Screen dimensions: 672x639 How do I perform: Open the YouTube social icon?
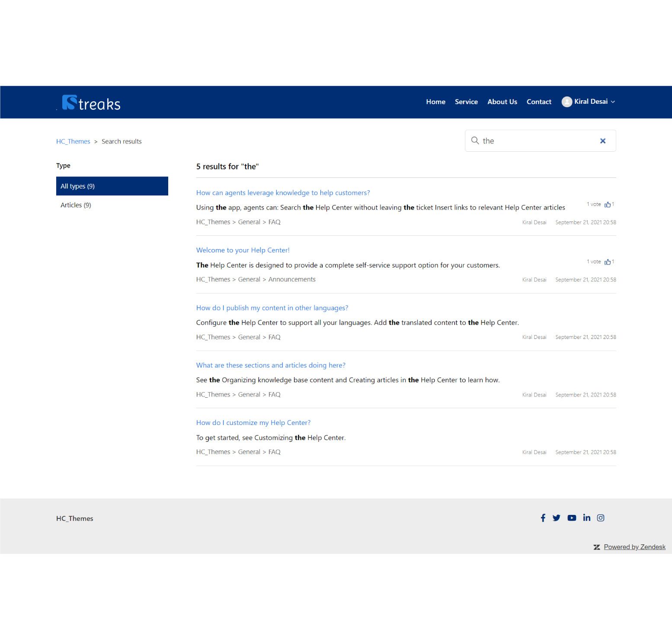coord(572,518)
